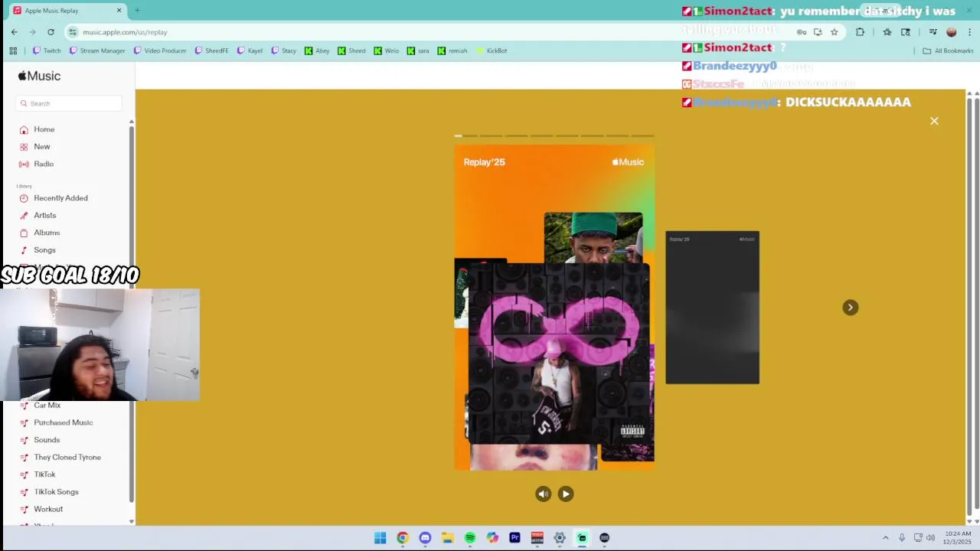The image size is (980, 551).
Task: Open Spotify from the taskbar
Action: coord(470,538)
